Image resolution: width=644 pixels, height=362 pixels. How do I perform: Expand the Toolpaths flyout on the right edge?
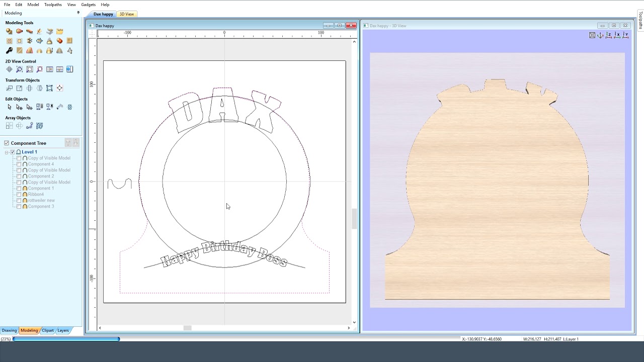(639, 20)
